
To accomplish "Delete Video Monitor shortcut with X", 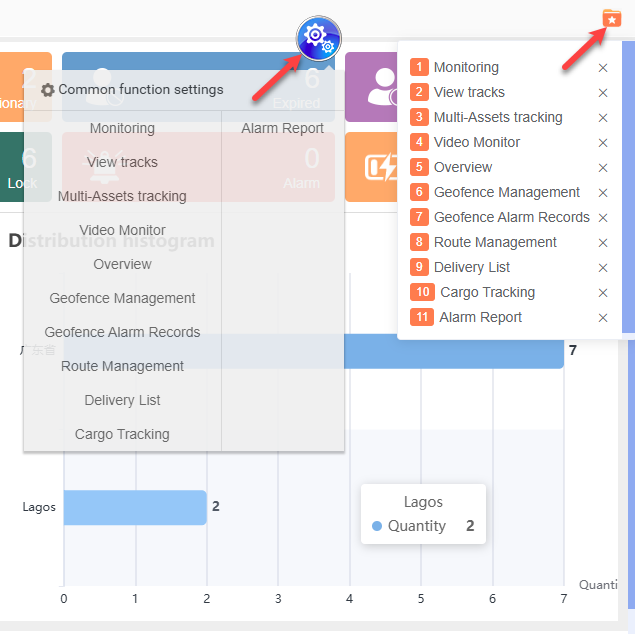I will click(602, 143).
